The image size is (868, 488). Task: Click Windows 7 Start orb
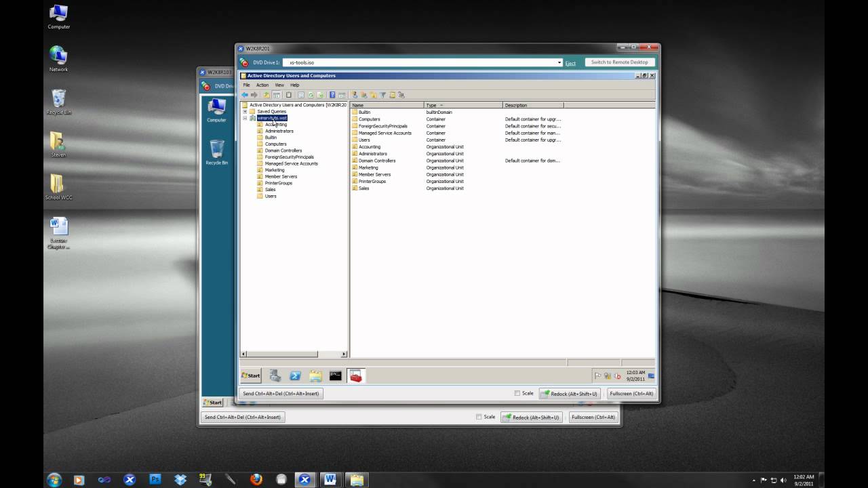(x=54, y=479)
